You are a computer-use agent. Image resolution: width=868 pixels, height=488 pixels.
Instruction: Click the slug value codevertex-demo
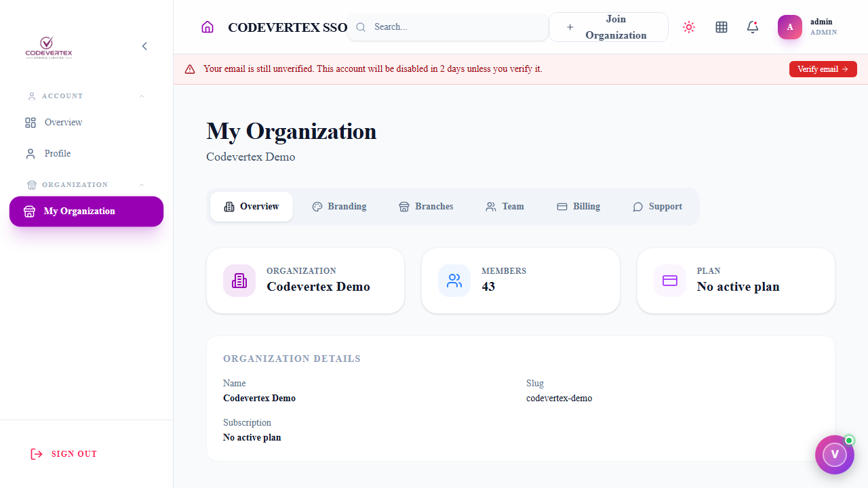(559, 399)
